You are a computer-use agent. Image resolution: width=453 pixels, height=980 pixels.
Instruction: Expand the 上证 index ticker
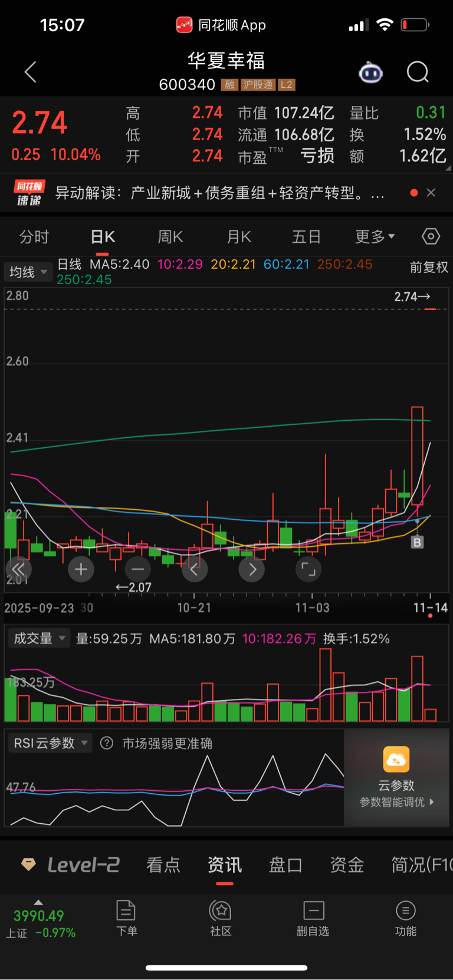pos(39,919)
